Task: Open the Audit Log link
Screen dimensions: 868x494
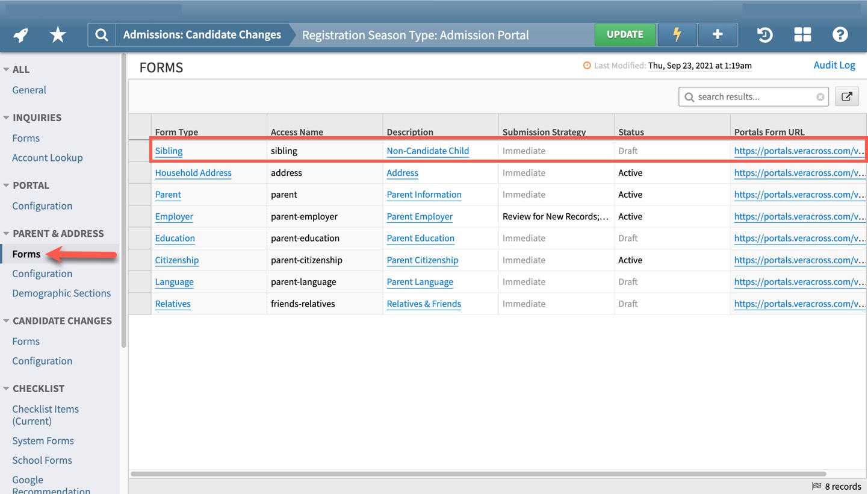Action: (834, 65)
